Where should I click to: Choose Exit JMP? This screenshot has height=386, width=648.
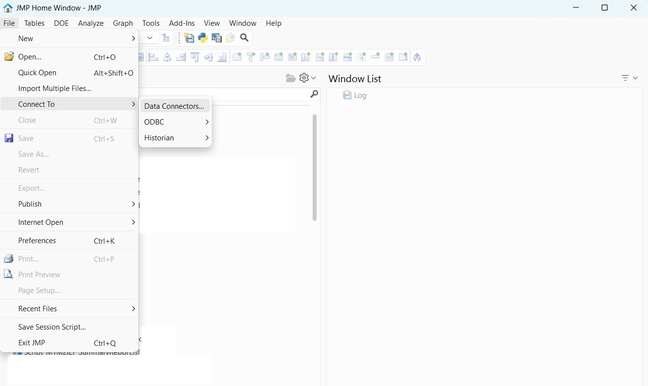(69, 343)
